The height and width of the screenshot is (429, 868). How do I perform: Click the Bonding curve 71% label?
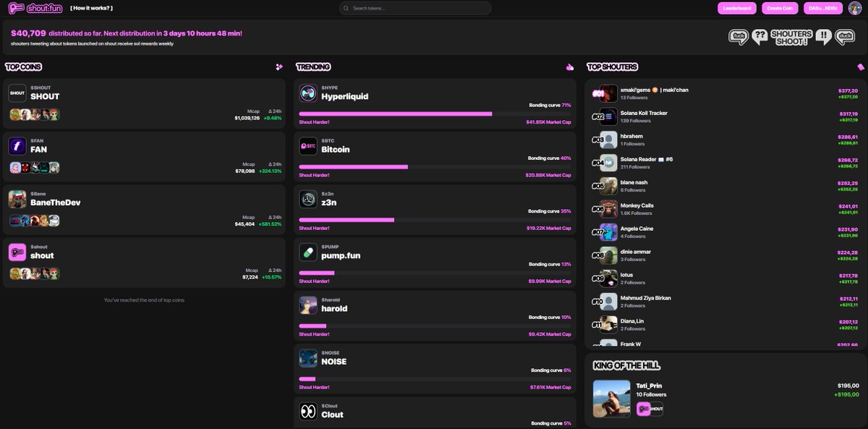tap(550, 105)
